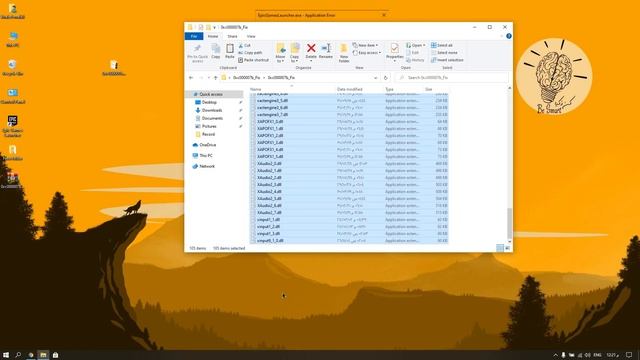Click the New folder icon
640x360 pixels.
pyautogui.click(x=344, y=49)
